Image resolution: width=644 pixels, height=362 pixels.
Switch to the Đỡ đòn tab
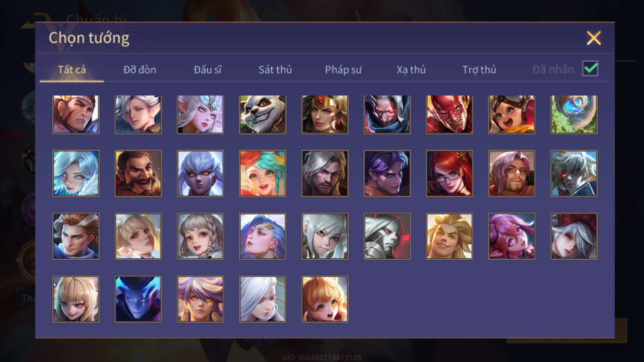(140, 70)
